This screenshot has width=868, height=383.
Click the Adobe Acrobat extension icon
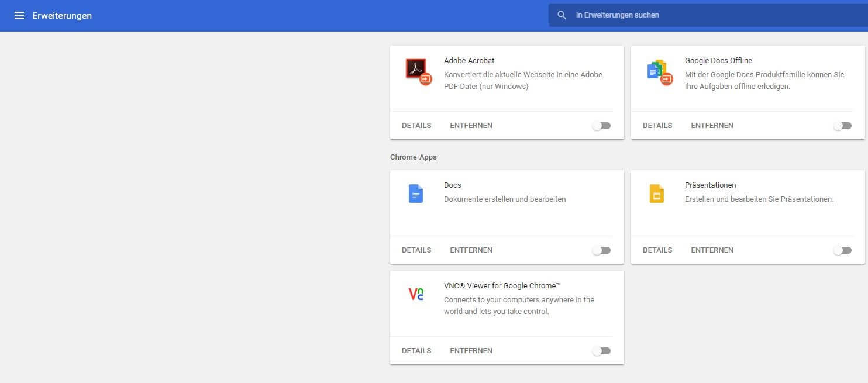tap(418, 71)
